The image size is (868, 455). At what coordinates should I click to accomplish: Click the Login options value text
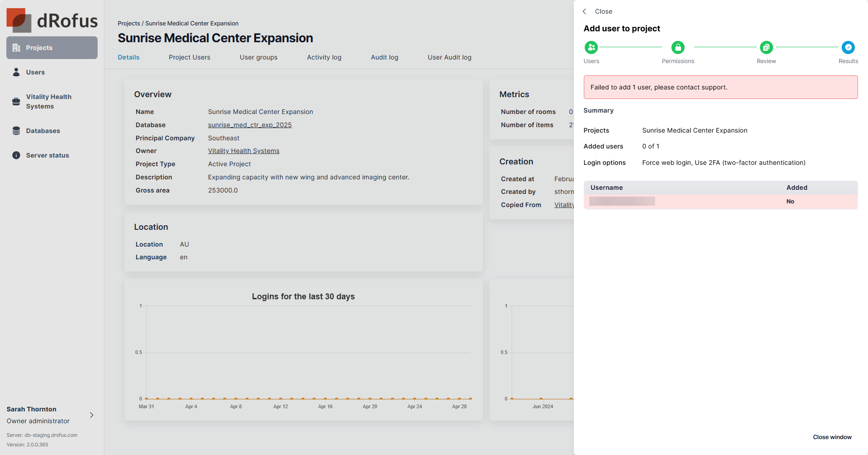(724, 163)
